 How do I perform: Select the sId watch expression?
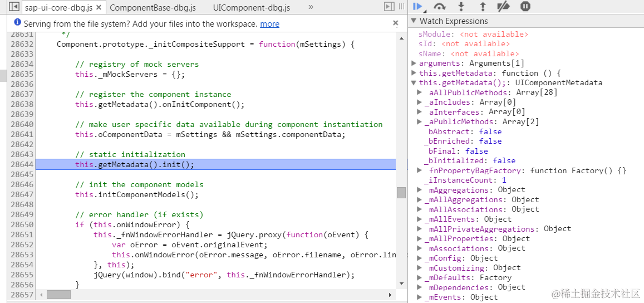tap(464, 43)
